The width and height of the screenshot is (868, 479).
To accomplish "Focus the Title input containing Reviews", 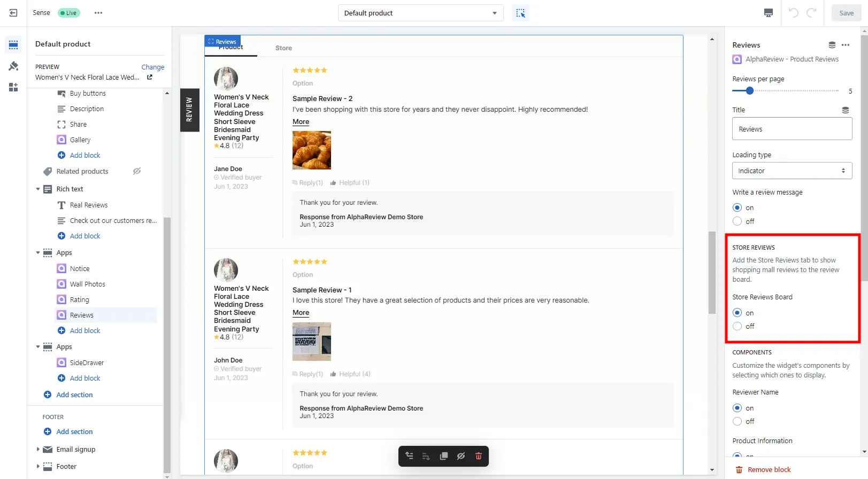I will (792, 129).
